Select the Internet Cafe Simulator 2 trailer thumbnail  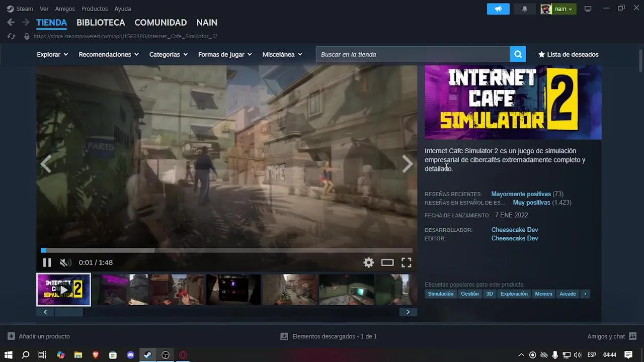(x=63, y=290)
